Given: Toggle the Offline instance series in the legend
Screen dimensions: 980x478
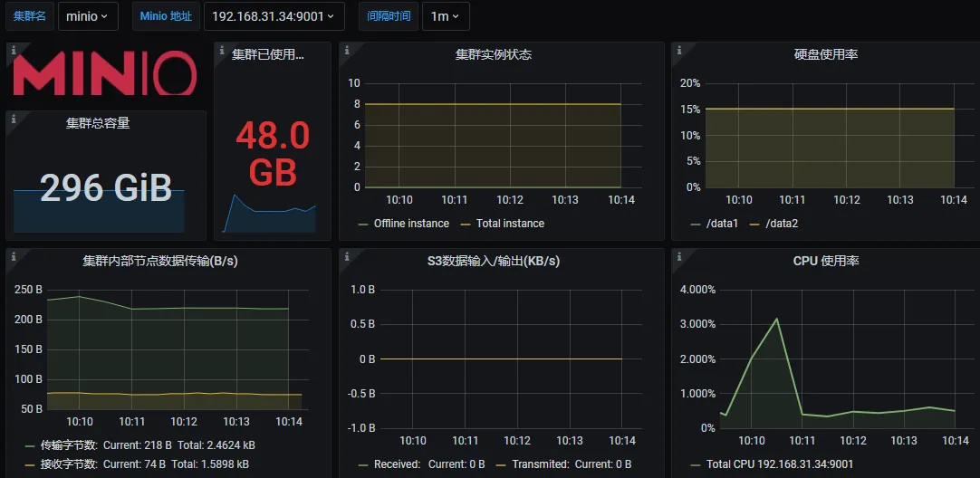Looking at the screenshot, I should (x=410, y=224).
